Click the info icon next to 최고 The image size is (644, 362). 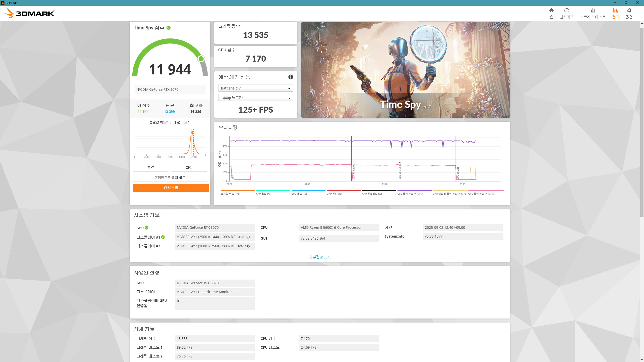pyautogui.click(x=201, y=106)
